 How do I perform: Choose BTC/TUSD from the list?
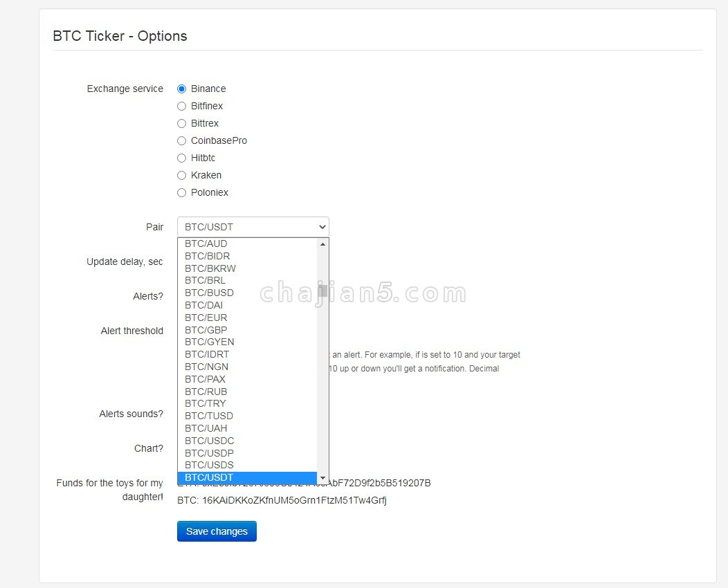248,416
